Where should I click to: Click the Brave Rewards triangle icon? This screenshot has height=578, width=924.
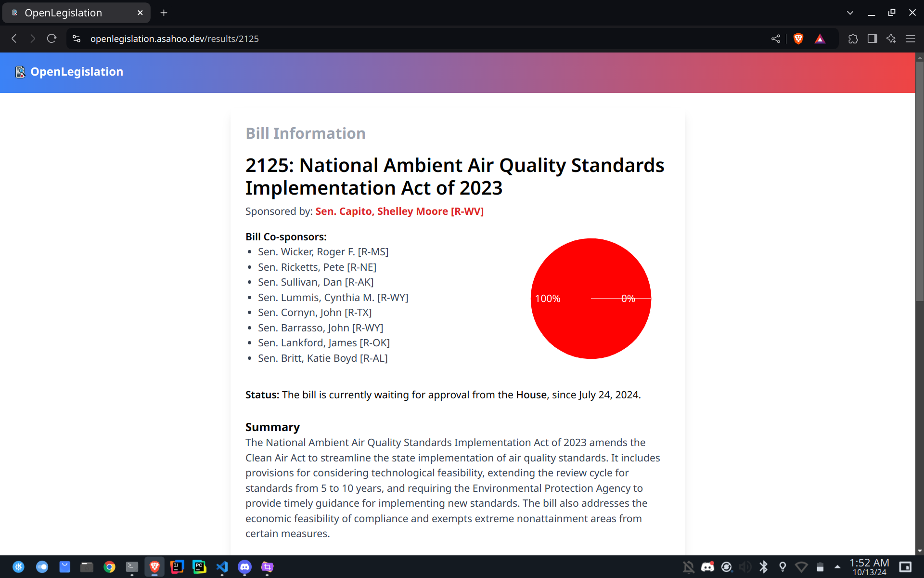point(820,39)
